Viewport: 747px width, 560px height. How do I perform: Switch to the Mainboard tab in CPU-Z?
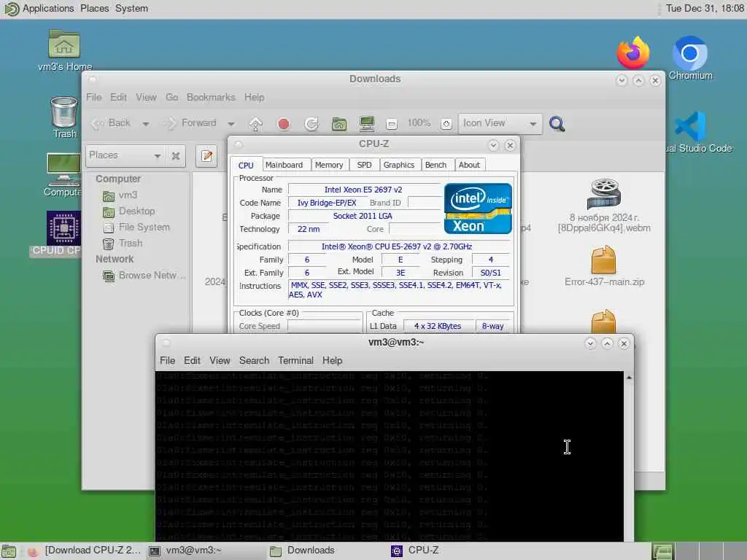(284, 165)
